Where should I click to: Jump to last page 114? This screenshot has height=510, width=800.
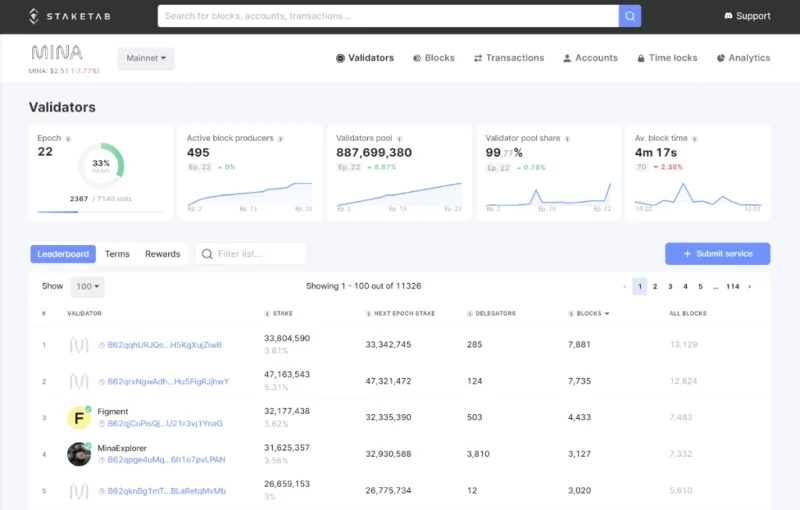tap(733, 287)
